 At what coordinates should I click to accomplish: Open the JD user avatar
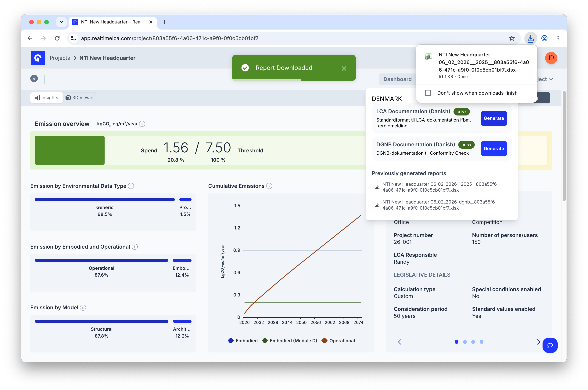(551, 58)
